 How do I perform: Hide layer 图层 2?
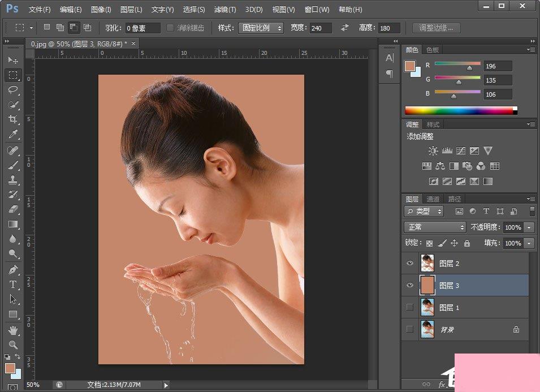410,263
